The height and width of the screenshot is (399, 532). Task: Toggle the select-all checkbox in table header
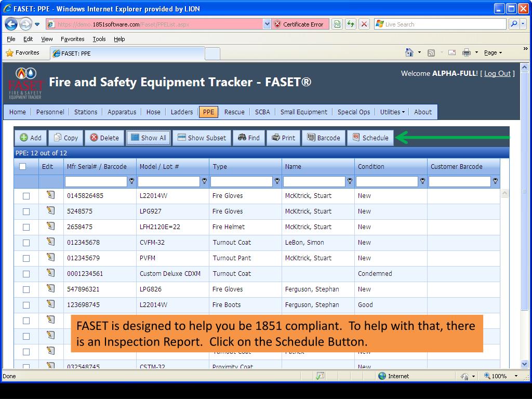point(23,167)
